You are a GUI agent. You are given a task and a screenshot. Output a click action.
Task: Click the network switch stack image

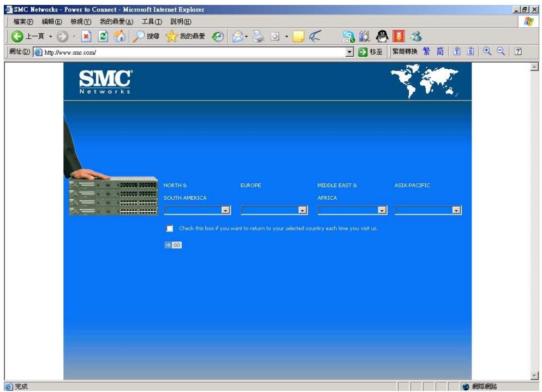(x=114, y=196)
